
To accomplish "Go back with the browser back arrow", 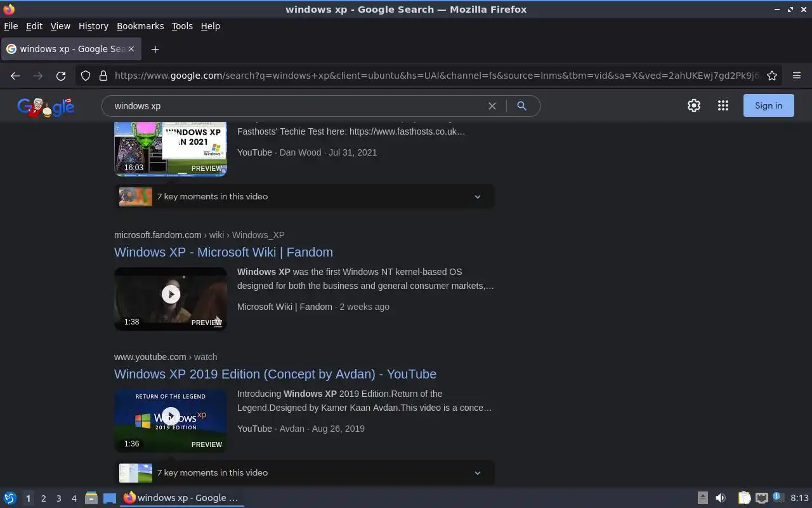I will [15, 76].
